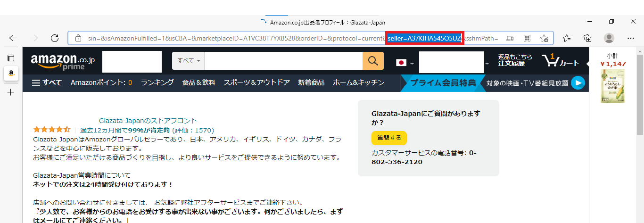The image size is (644, 223).
Task: Expand the Japan flag language selector
Action: (405, 63)
